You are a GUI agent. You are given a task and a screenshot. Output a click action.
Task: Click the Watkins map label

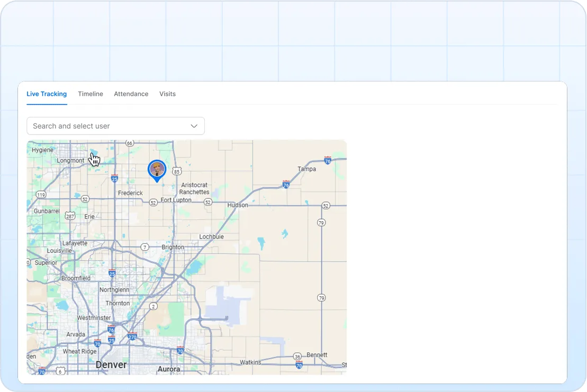(x=250, y=362)
